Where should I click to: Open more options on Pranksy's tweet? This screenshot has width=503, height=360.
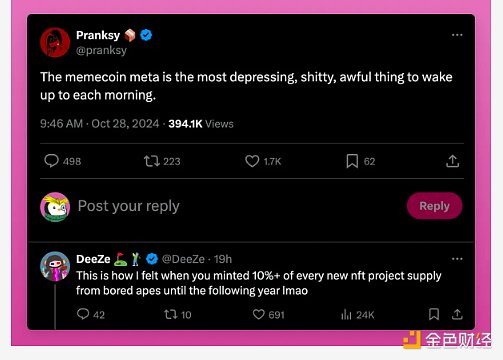457,35
